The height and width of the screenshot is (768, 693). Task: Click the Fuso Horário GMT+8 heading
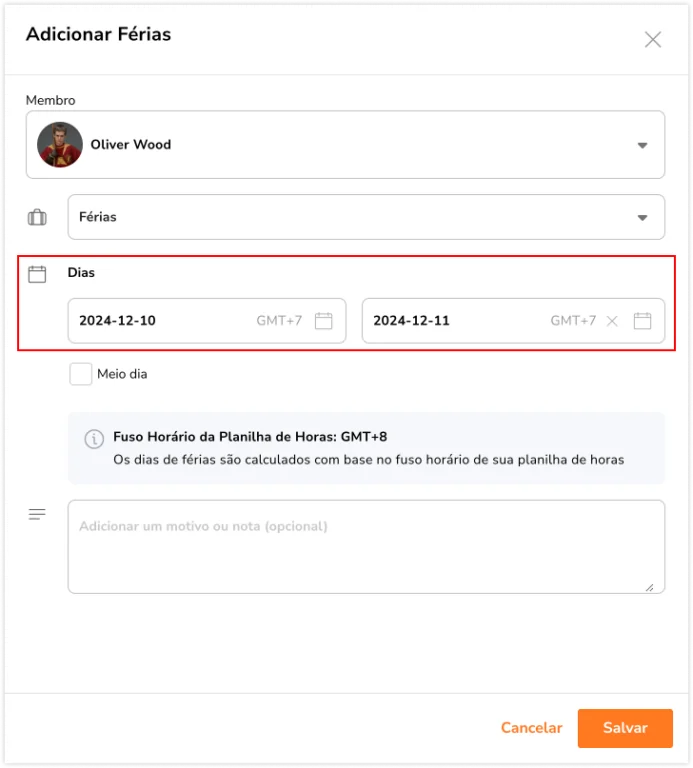250,436
